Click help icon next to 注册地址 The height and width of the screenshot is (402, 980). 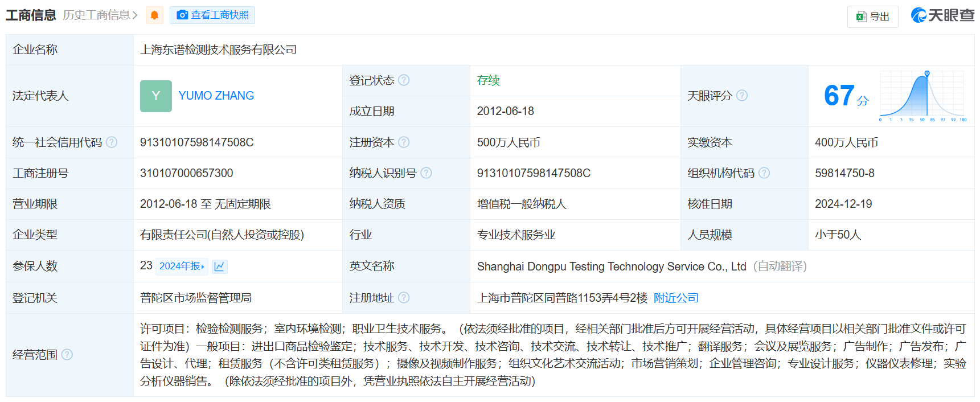click(404, 298)
